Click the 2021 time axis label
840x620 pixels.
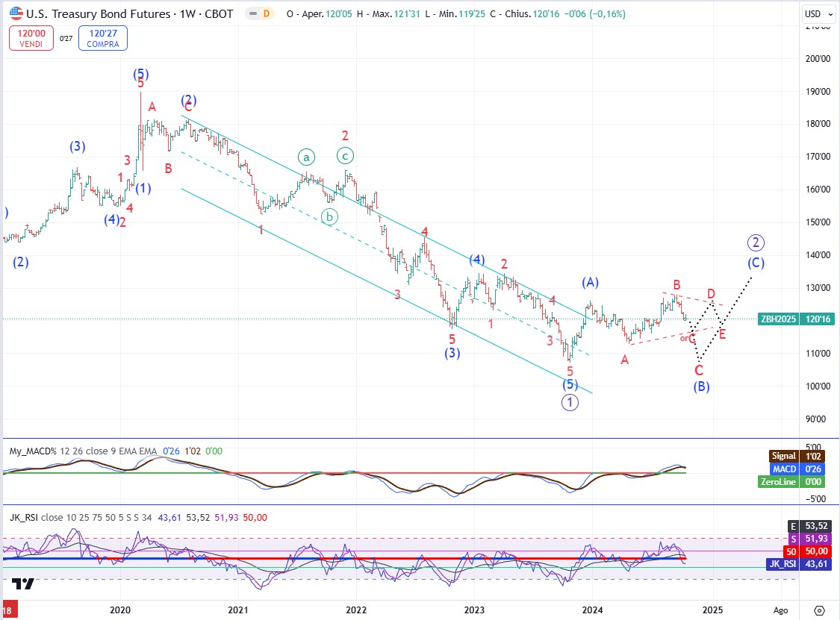[238, 610]
